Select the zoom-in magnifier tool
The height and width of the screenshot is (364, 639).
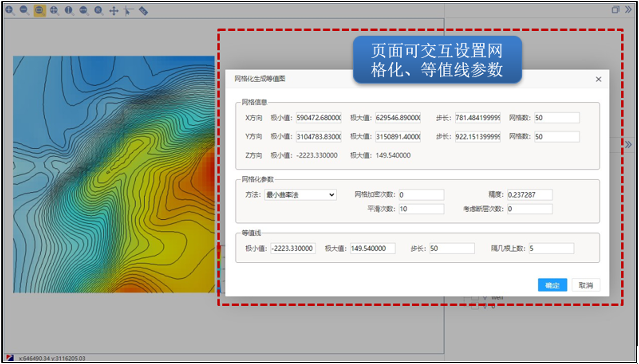[x=9, y=9]
